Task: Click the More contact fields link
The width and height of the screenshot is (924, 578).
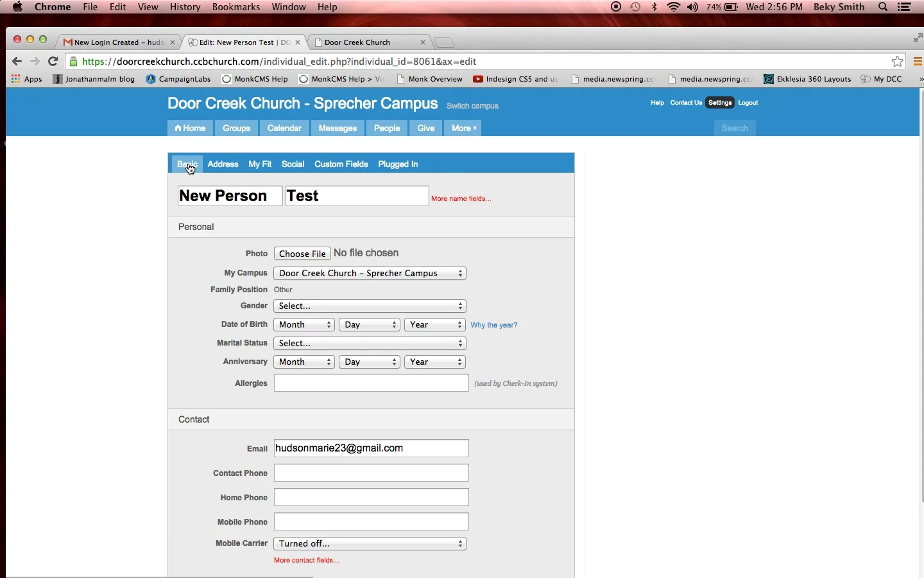Action: coord(307,561)
